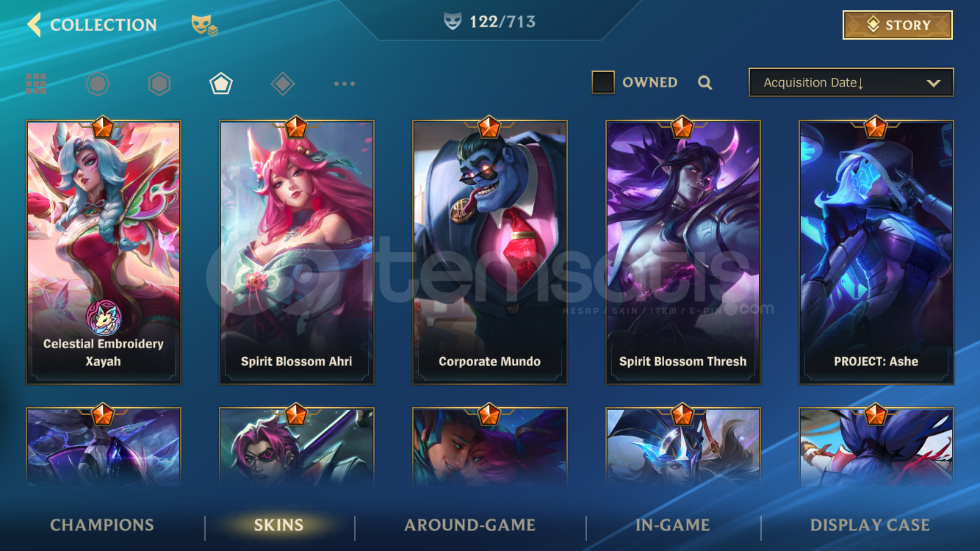The height and width of the screenshot is (551, 980).
Task: Open Celestial Embroidery Xayah skin card
Action: pyautogui.click(x=104, y=252)
